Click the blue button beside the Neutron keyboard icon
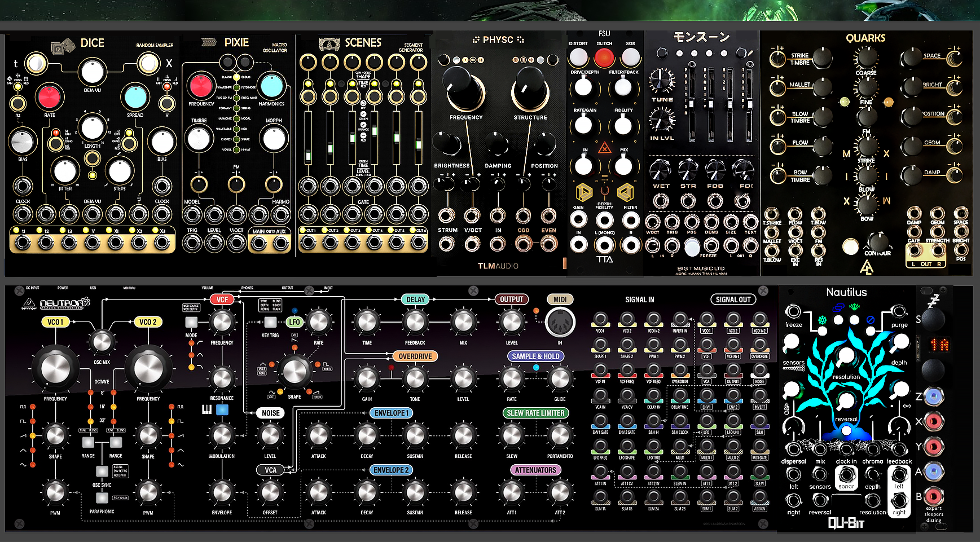 point(222,410)
